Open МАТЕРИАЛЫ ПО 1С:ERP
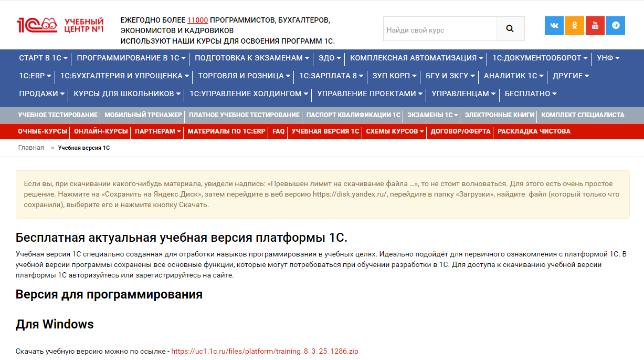 (x=227, y=131)
